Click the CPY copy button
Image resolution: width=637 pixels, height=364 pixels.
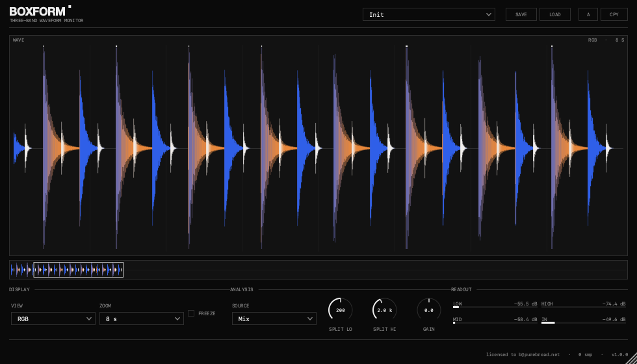614,14
